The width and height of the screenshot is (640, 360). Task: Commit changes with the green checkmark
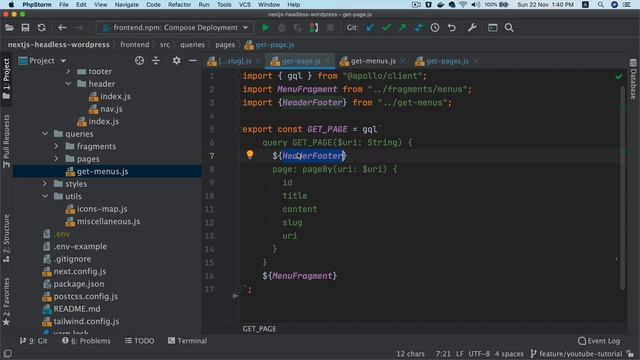pos(386,28)
